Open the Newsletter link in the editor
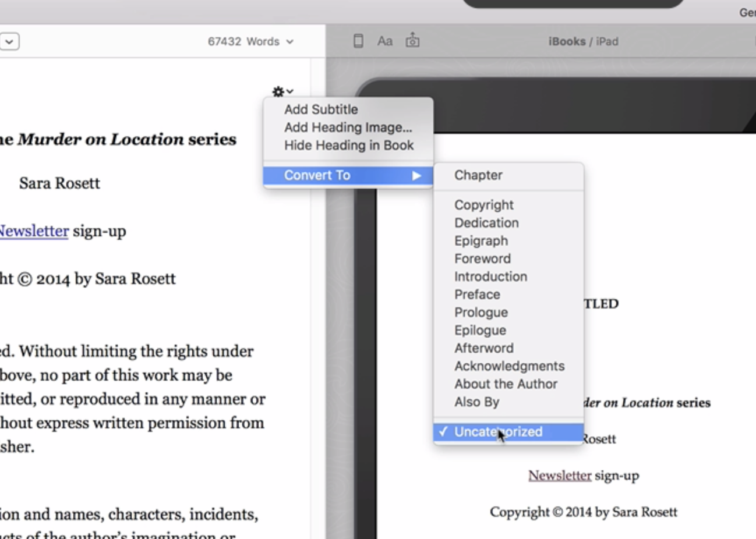 [34, 231]
